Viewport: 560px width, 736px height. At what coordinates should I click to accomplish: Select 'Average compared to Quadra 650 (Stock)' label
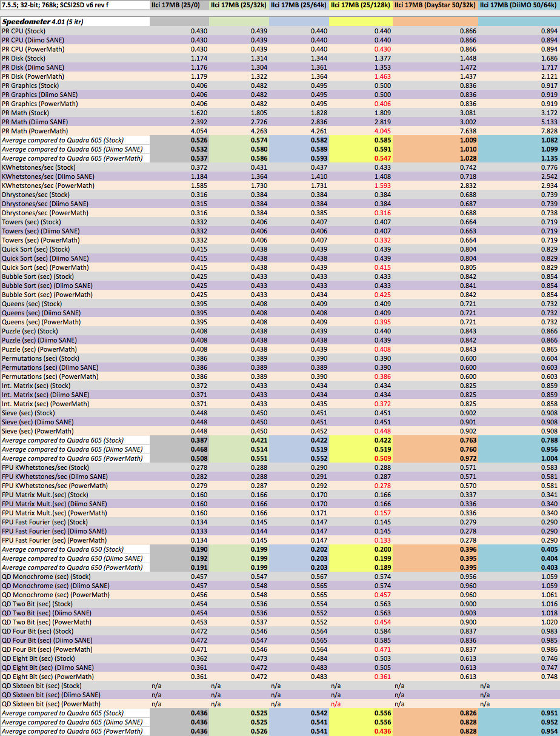pyautogui.click(x=63, y=549)
